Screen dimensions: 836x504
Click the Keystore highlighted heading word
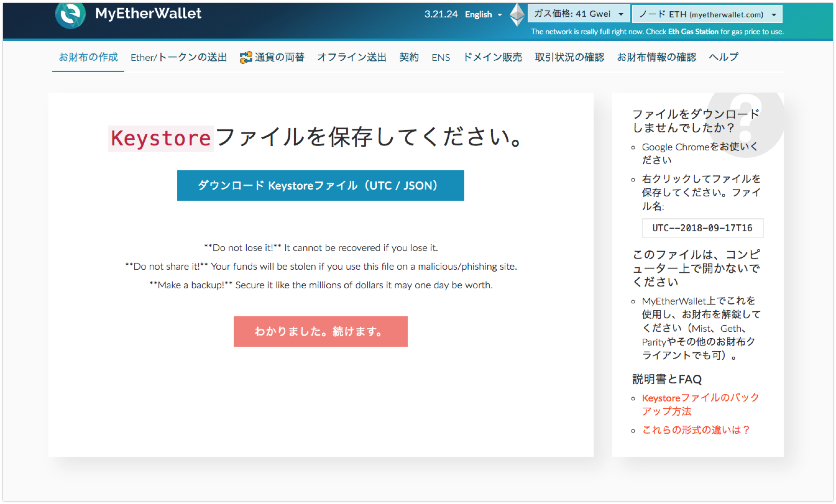(x=161, y=138)
